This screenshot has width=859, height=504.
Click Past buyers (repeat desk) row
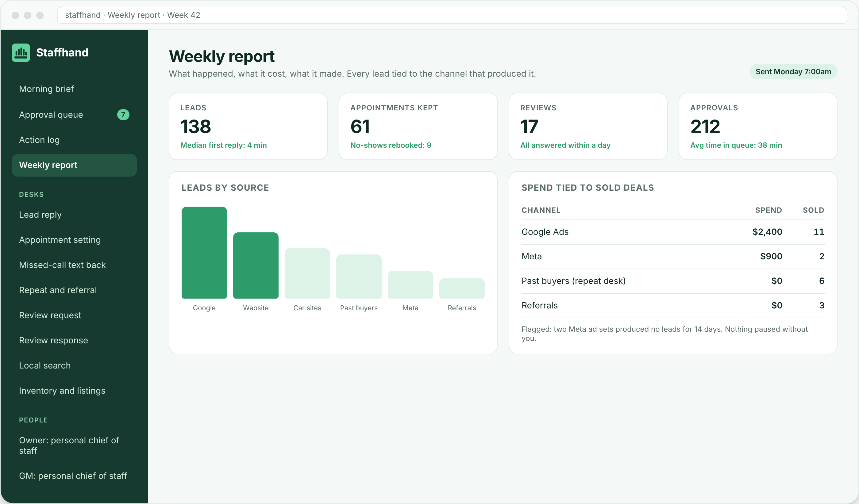(673, 281)
